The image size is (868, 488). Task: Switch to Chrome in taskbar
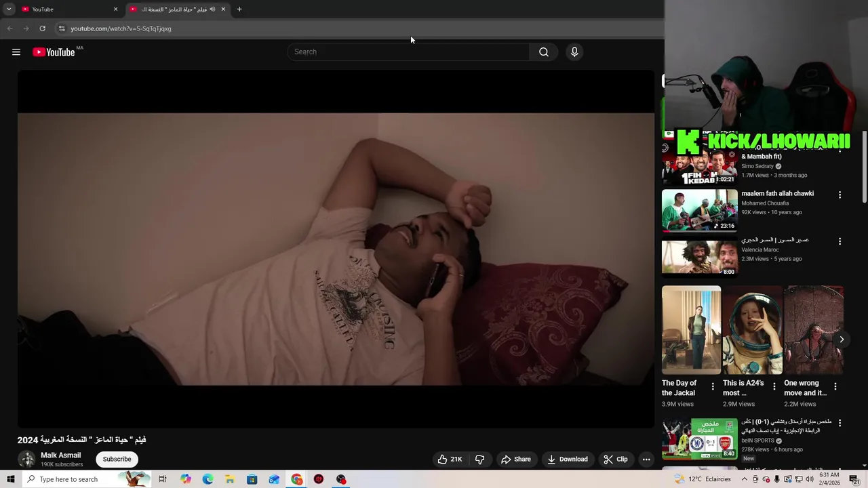click(297, 479)
